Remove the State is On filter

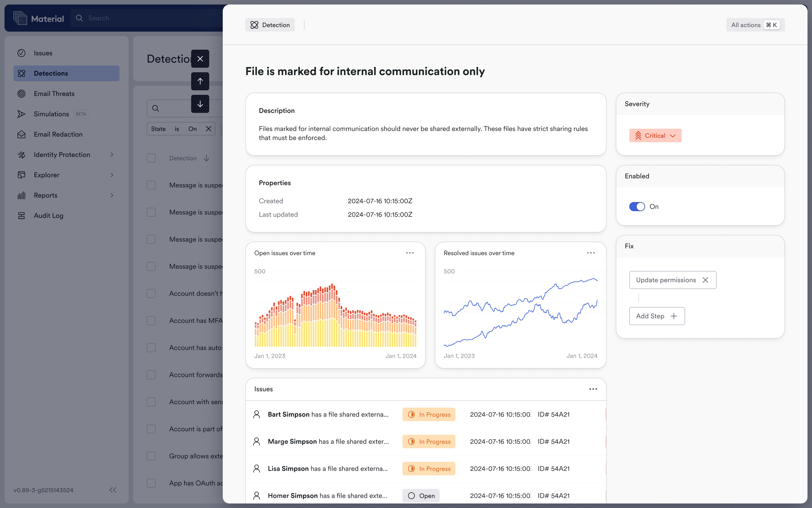[x=208, y=129]
